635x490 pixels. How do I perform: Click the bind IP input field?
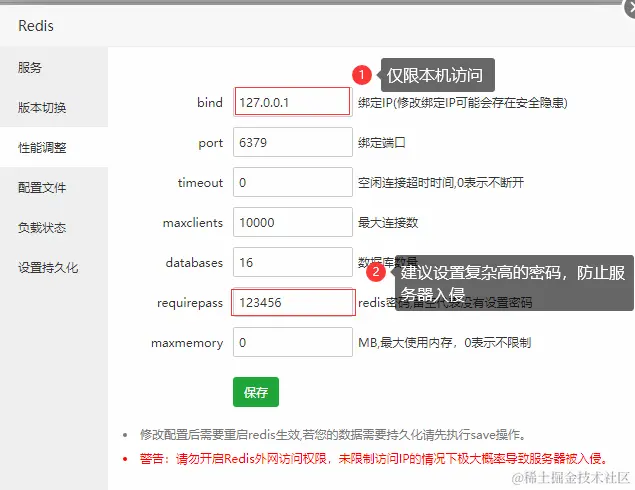(292, 102)
